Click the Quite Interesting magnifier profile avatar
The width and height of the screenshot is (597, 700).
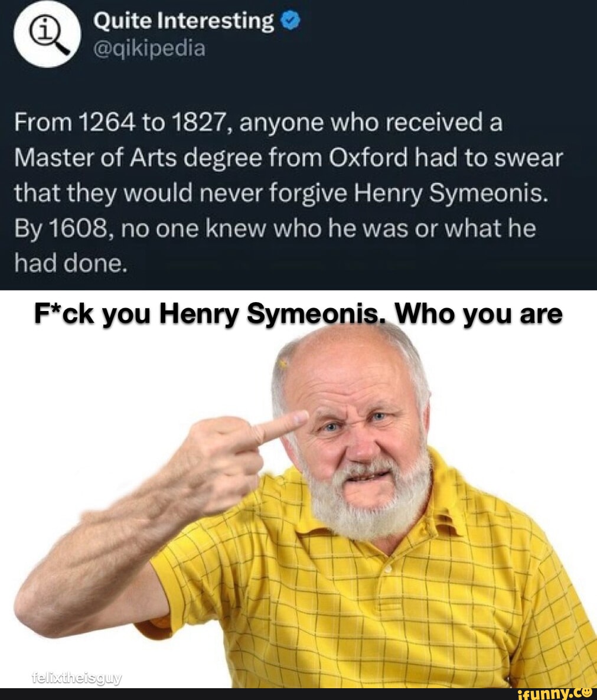47,34
